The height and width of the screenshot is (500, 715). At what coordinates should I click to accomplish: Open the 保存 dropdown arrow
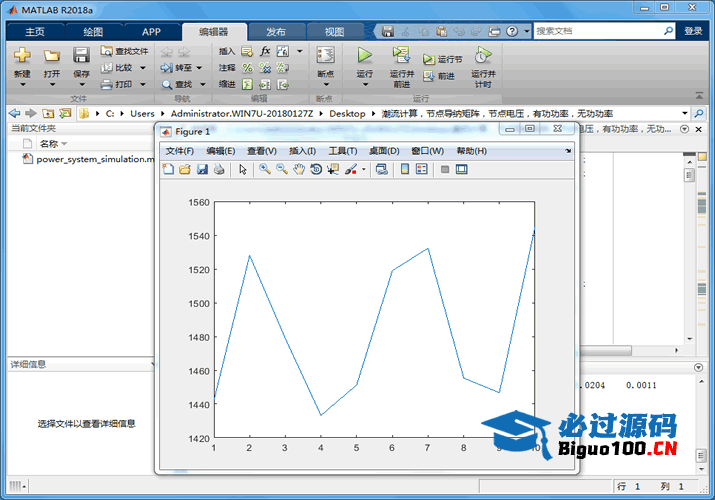[82, 85]
